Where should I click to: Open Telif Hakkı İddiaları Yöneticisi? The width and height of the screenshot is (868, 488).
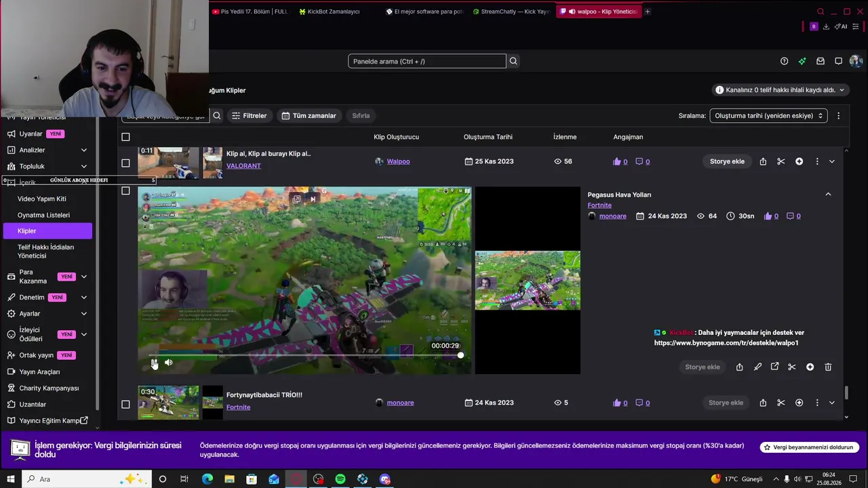point(46,251)
